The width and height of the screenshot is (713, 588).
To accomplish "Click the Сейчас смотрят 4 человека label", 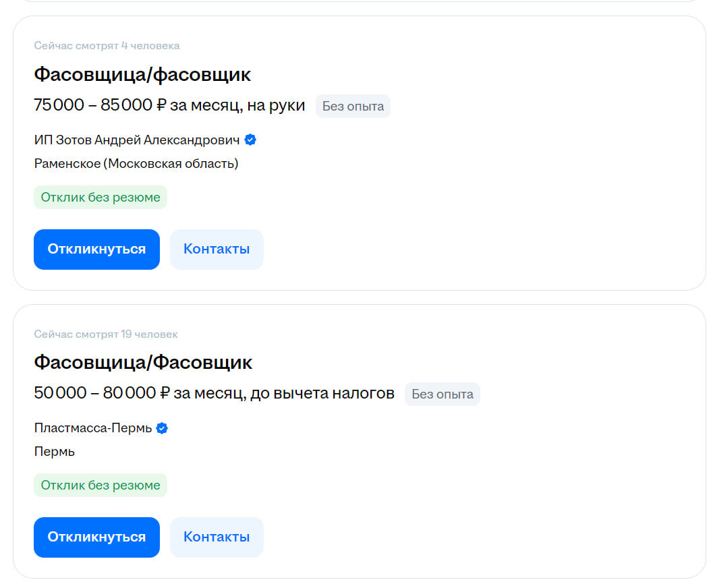I will (x=107, y=45).
